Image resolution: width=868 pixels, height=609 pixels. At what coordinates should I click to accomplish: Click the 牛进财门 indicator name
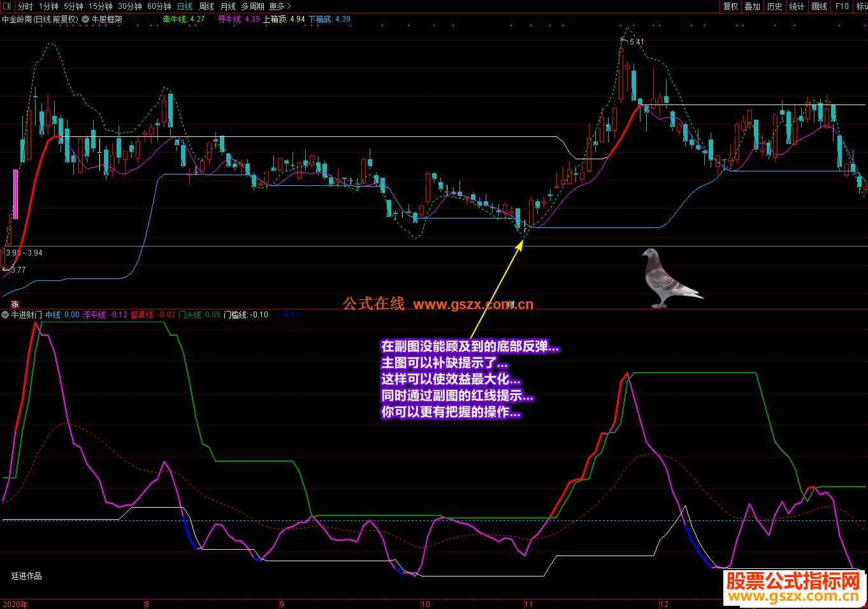point(27,315)
